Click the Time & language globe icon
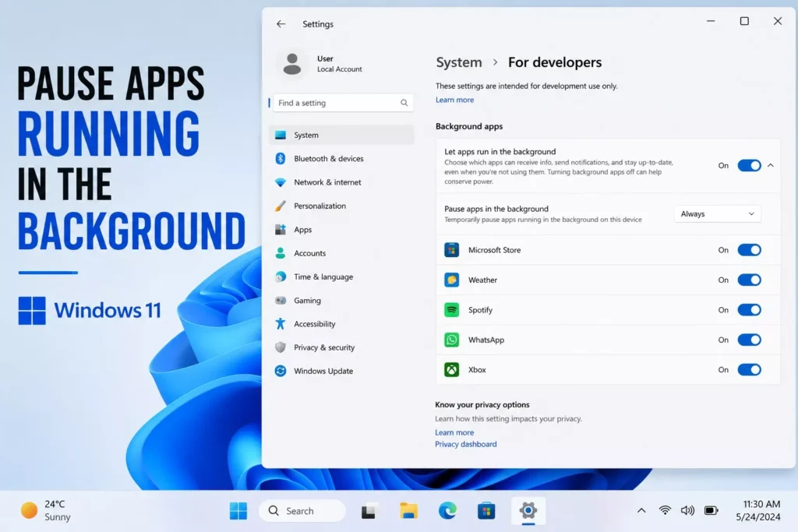798x532 pixels. click(281, 277)
